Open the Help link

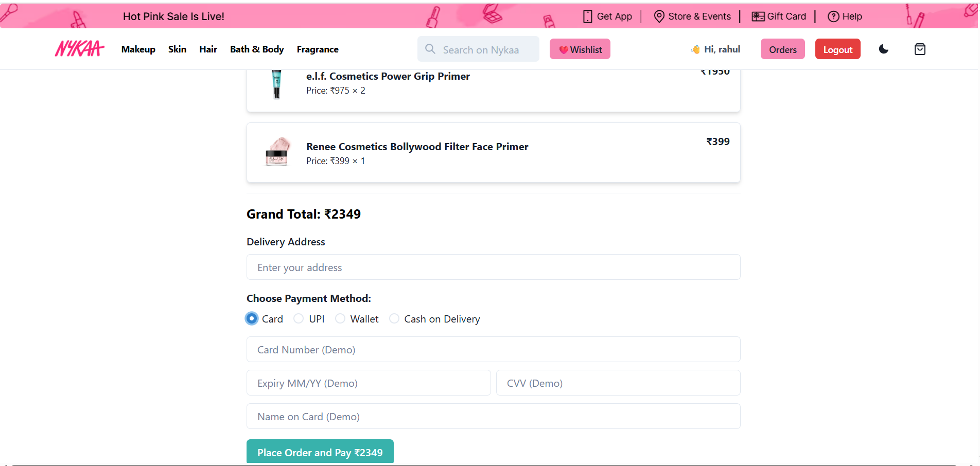(852, 16)
